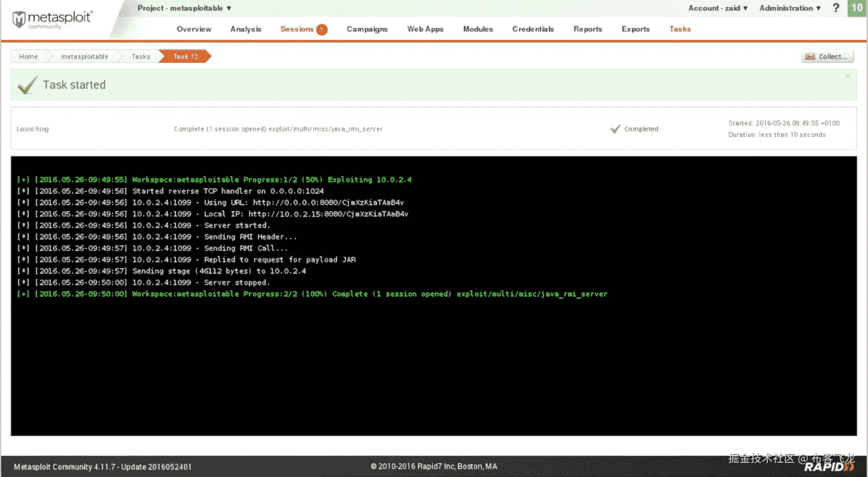Expand the Project - metasploitable dropdown
Viewport: 868px width, 477px height.
pos(184,8)
